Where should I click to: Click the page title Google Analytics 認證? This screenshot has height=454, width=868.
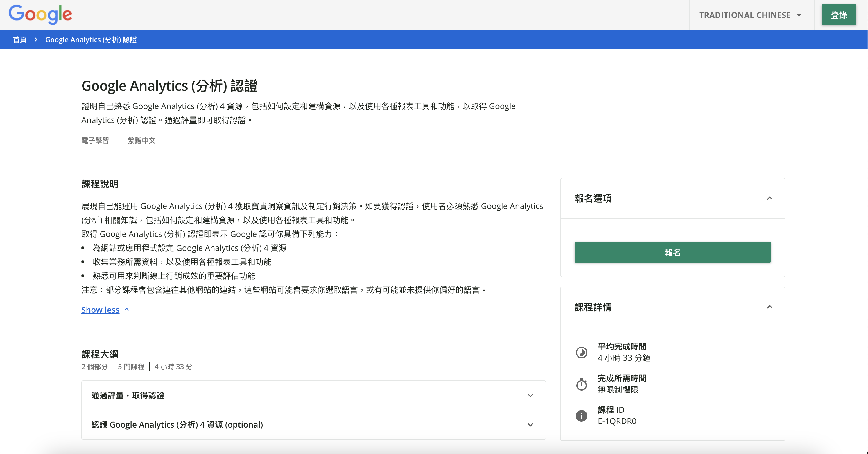169,86
